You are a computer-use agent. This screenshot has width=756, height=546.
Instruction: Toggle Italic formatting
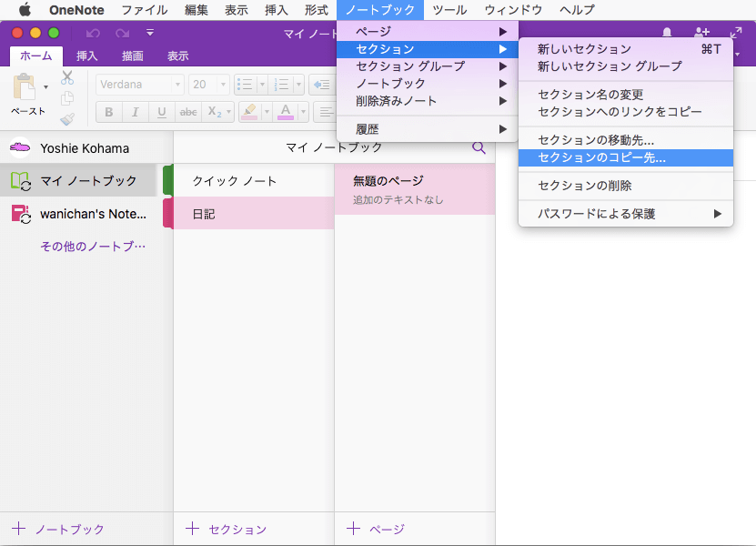pyautogui.click(x=136, y=112)
